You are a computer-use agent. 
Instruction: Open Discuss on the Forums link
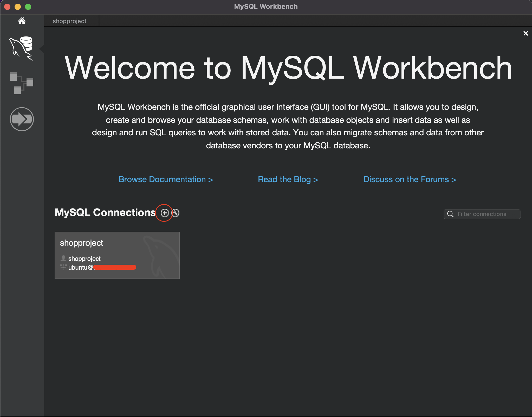pyautogui.click(x=410, y=179)
